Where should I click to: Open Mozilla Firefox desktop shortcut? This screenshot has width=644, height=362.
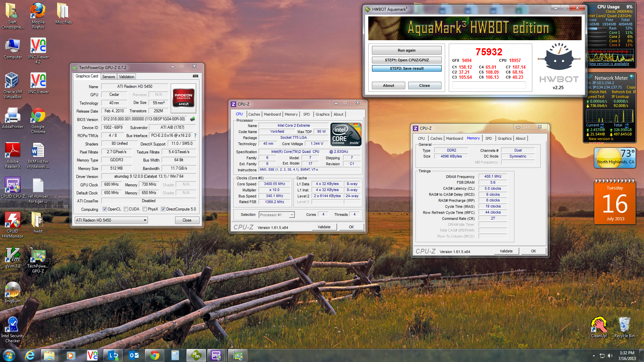coord(38,15)
